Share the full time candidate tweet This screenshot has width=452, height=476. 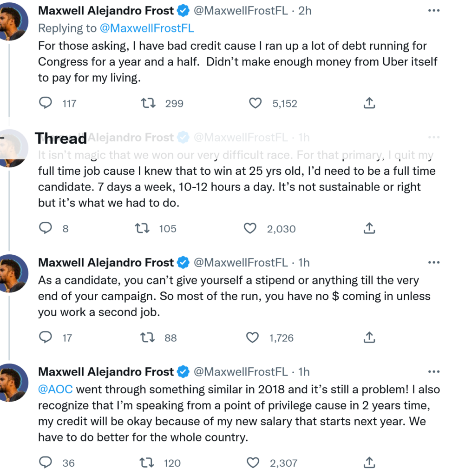[369, 228]
